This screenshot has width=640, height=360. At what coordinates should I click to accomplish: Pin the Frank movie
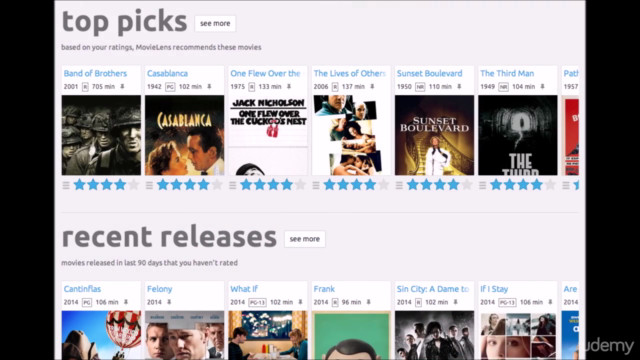[x=369, y=302]
